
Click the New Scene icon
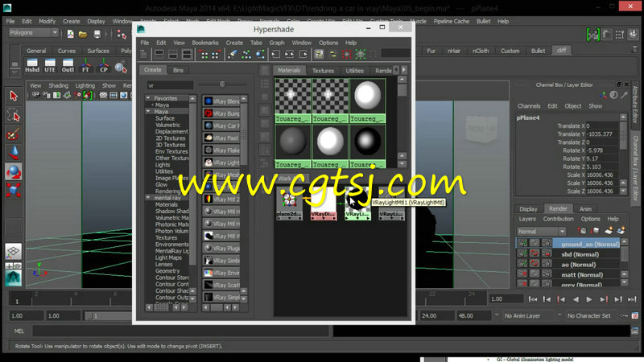pos(70,34)
